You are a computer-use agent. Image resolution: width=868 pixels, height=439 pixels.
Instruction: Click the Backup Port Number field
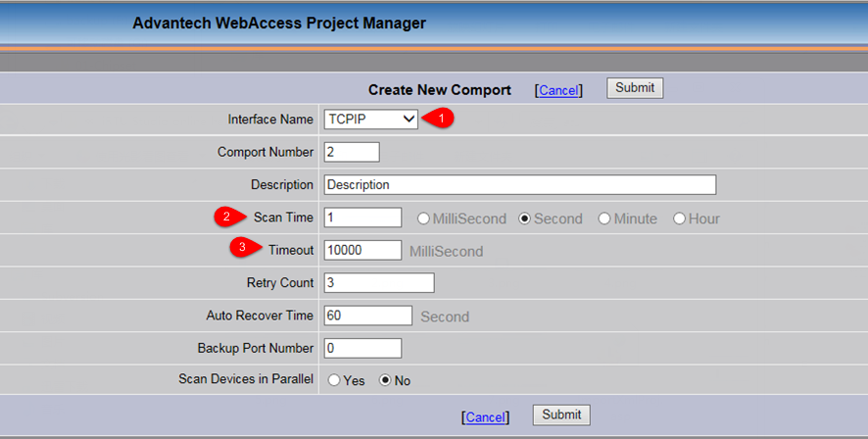[362, 348]
